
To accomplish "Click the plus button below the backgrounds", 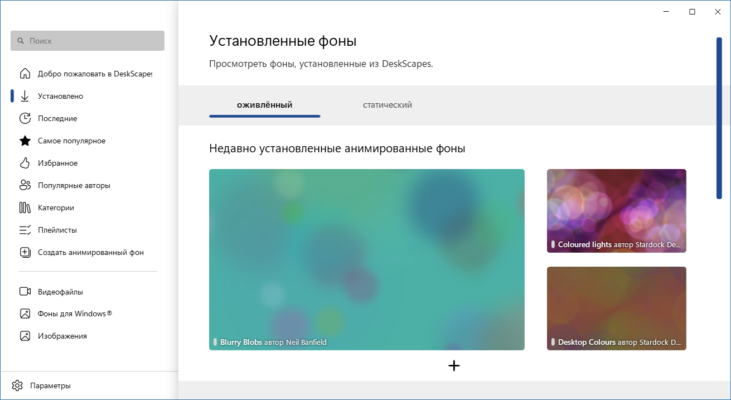I will 454,366.
